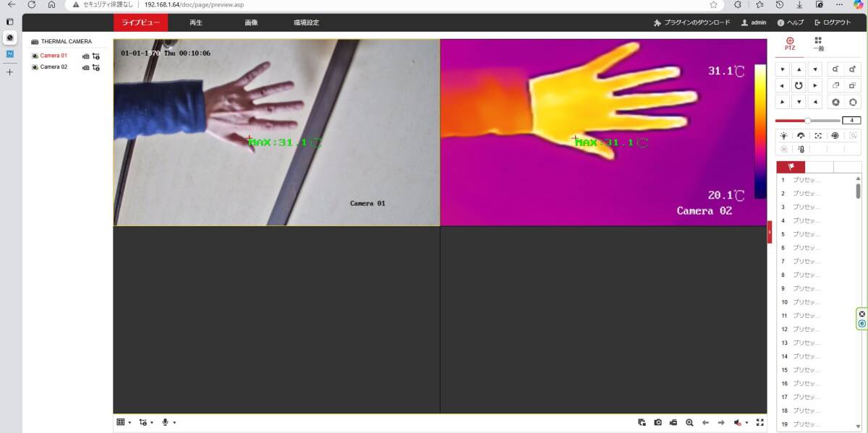This screenshot has width=868, height=433.
Task: Click the プラグインのダウンロード link
Action: coord(692,22)
